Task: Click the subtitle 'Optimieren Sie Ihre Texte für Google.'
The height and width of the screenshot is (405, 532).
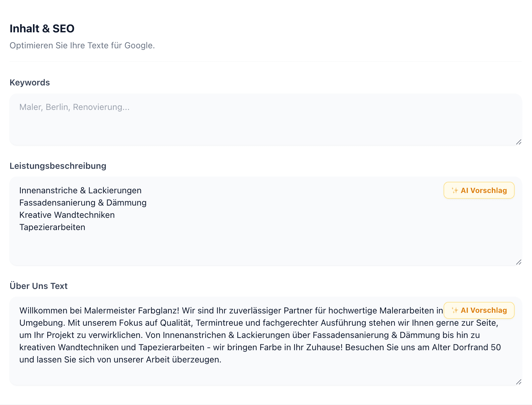Action: [82, 45]
